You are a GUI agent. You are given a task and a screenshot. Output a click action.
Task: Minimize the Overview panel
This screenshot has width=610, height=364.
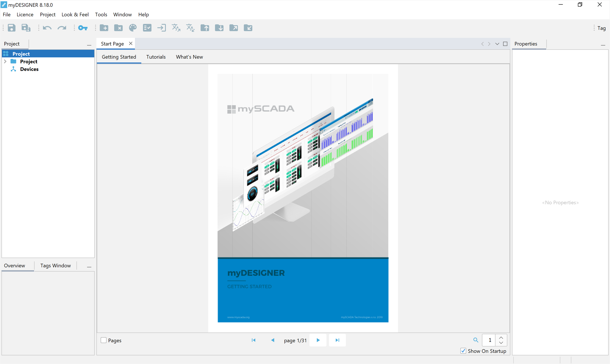[x=89, y=267]
